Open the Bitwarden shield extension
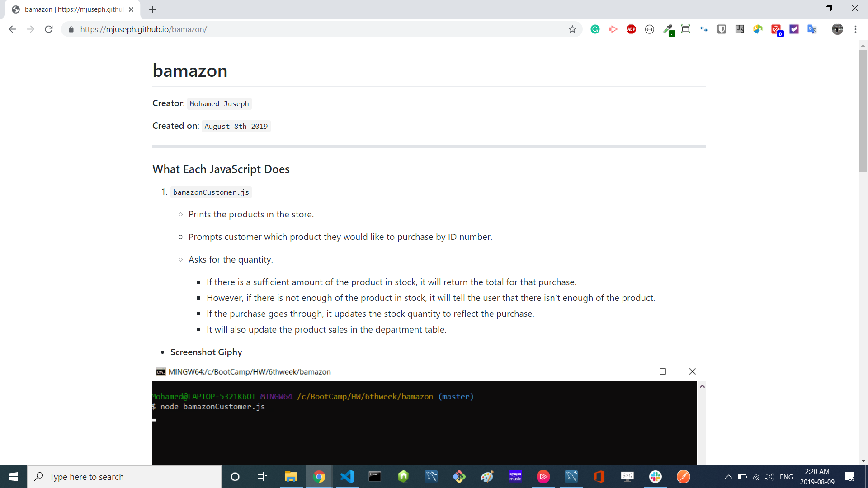This screenshot has width=868, height=488. [722, 29]
